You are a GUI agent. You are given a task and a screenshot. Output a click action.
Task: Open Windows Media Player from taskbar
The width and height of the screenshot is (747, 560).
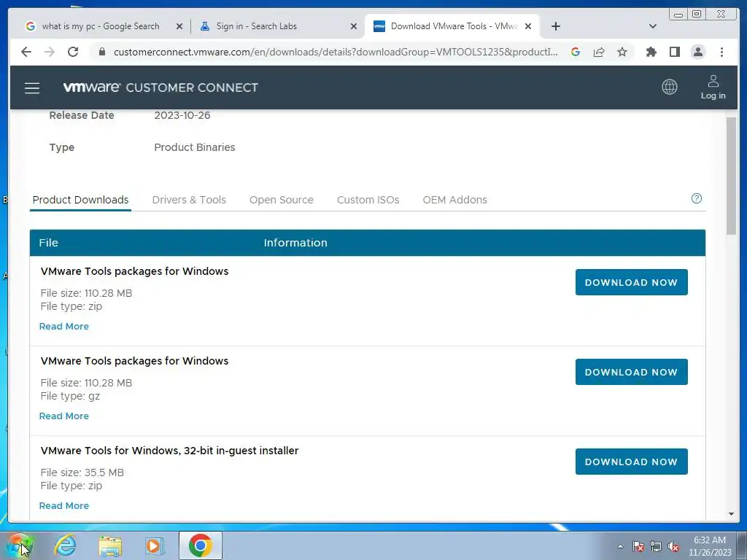155,545
